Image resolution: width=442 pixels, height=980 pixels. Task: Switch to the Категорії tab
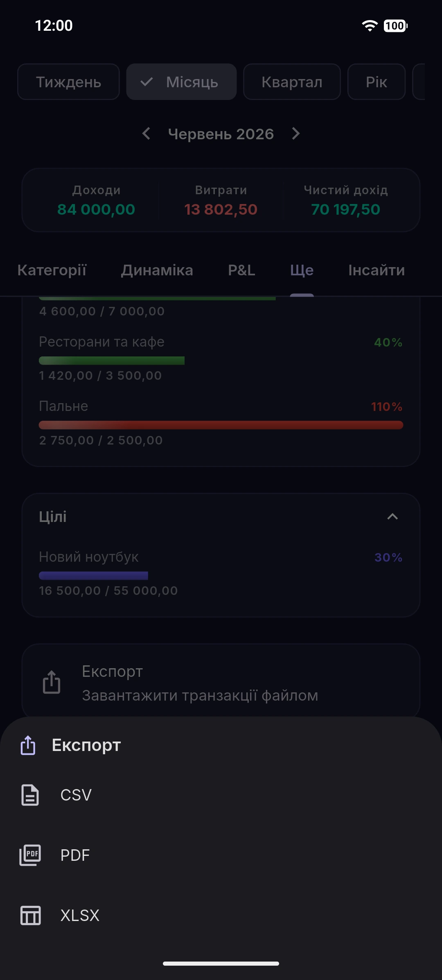[x=52, y=270]
